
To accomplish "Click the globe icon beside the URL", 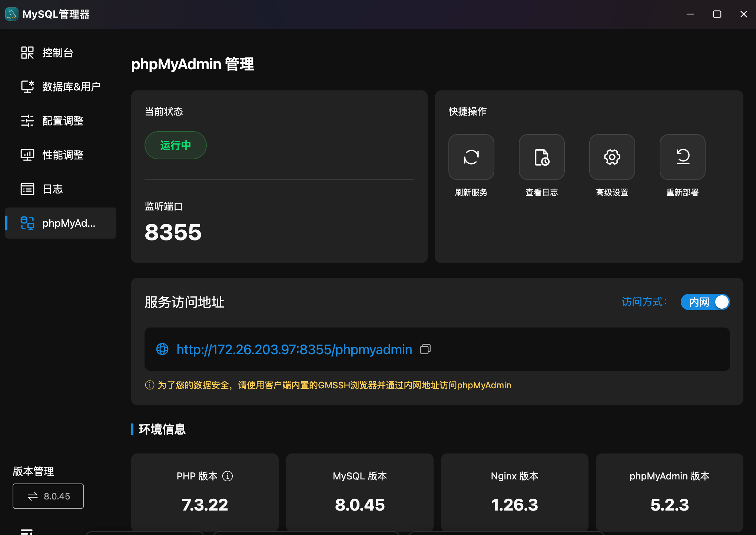I will (x=162, y=349).
